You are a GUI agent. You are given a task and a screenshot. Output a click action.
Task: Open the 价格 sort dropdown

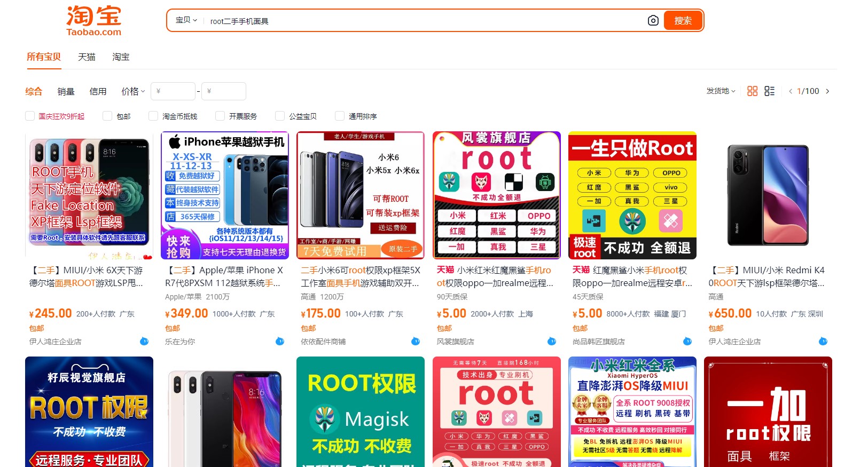(133, 91)
